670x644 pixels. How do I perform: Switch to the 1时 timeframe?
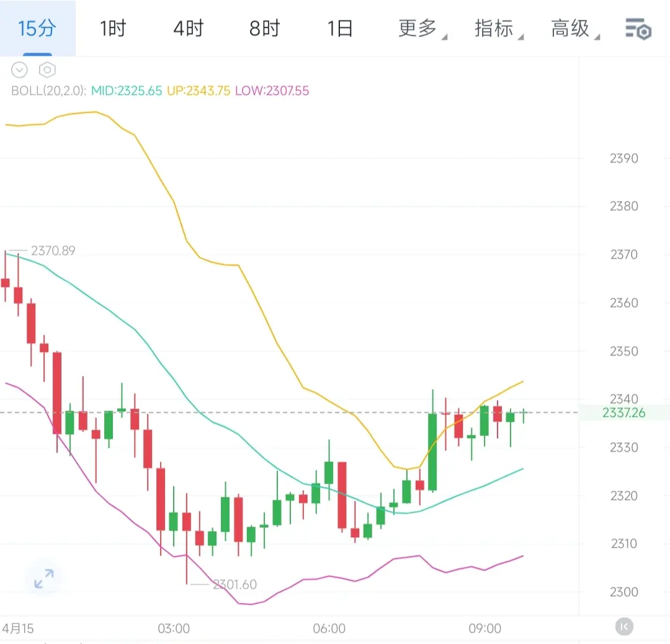tap(113, 28)
